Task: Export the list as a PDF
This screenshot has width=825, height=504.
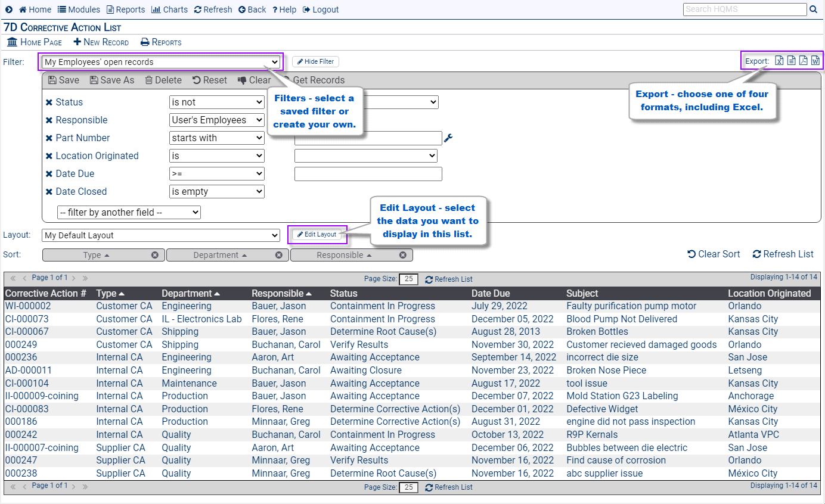Action: 803,60
